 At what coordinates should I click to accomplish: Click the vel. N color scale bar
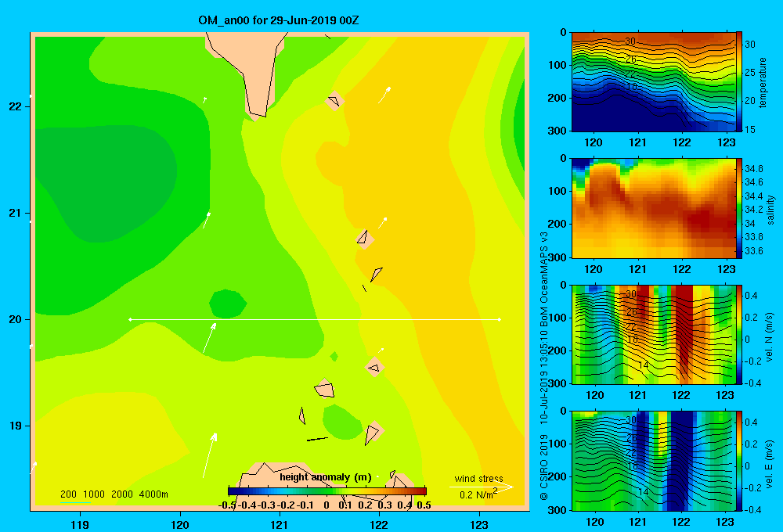[739, 334]
